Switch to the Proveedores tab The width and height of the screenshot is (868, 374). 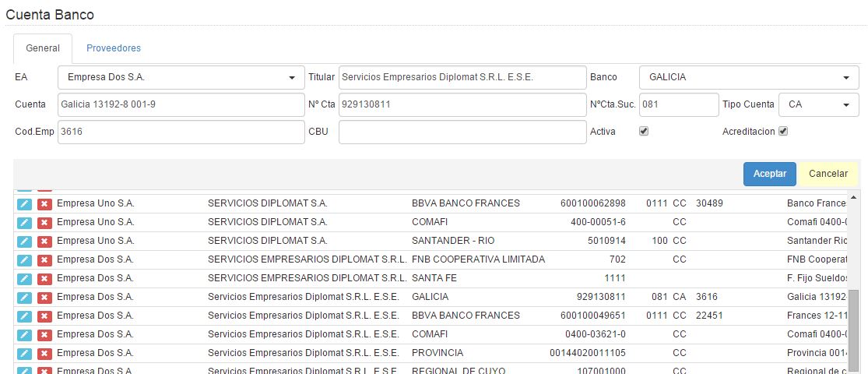tap(114, 48)
